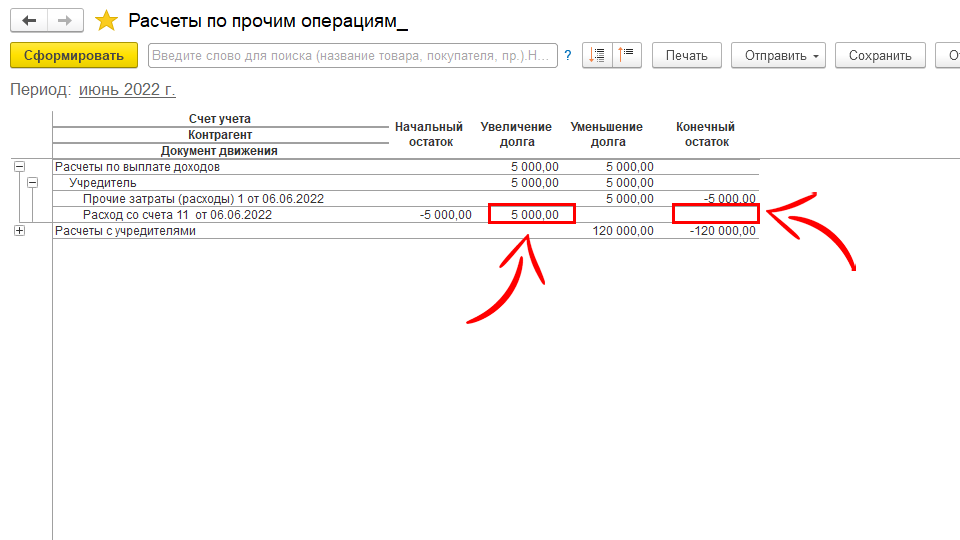
Task: Click the back navigation arrow
Action: pyautogui.click(x=28, y=21)
